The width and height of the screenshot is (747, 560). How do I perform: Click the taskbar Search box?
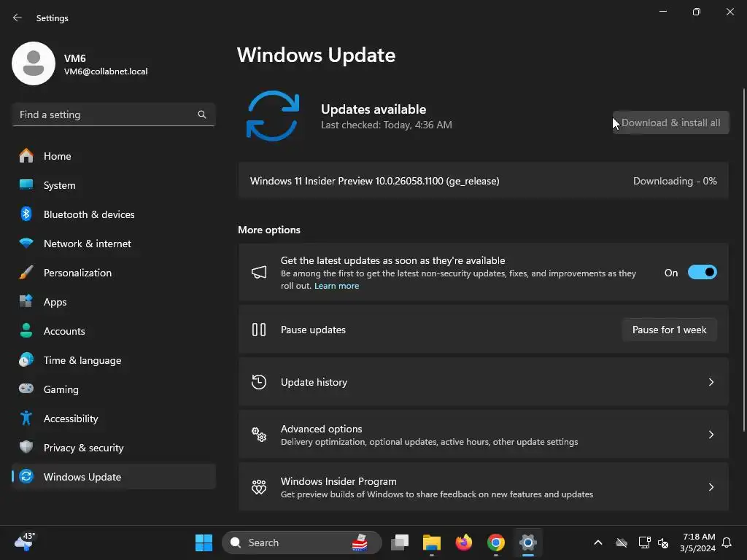tap(301, 542)
